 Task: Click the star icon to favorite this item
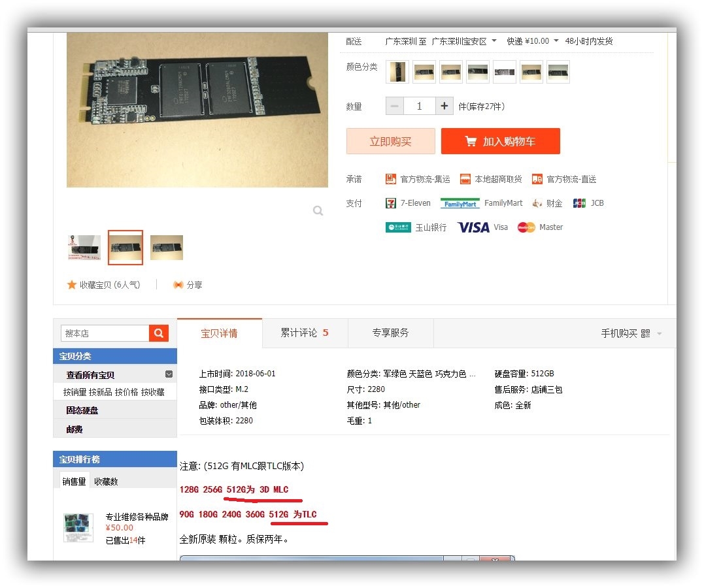click(x=72, y=285)
